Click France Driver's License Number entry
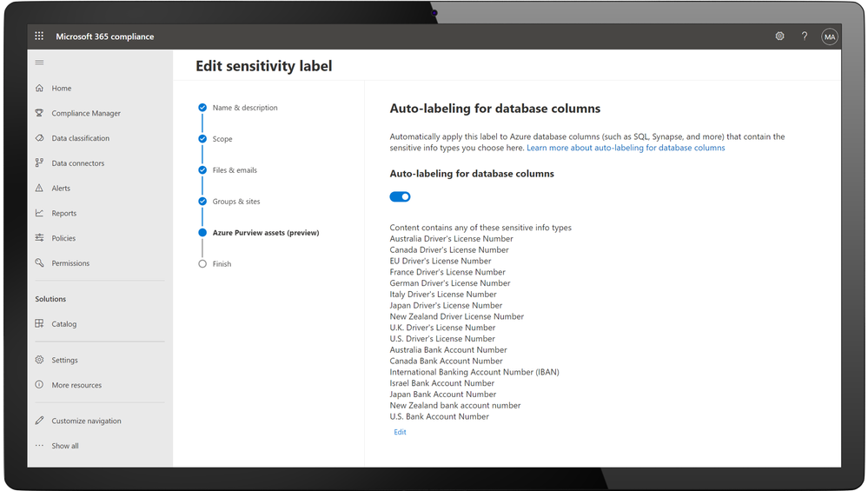This screenshot has height=491, width=868. 447,272
